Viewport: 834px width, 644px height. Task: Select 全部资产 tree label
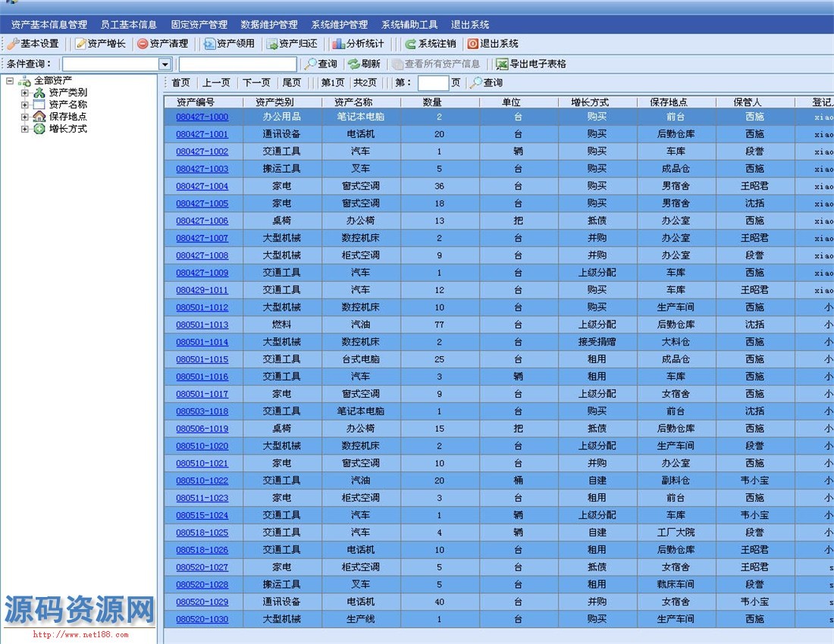(53, 81)
